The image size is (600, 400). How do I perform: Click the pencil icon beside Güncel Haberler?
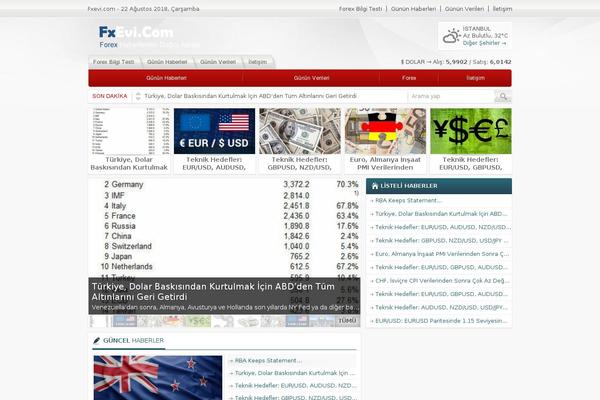[96, 341]
